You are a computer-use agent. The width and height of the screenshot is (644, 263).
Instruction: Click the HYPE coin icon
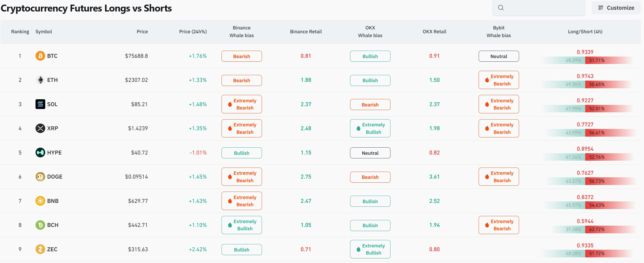[x=40, y=152]
